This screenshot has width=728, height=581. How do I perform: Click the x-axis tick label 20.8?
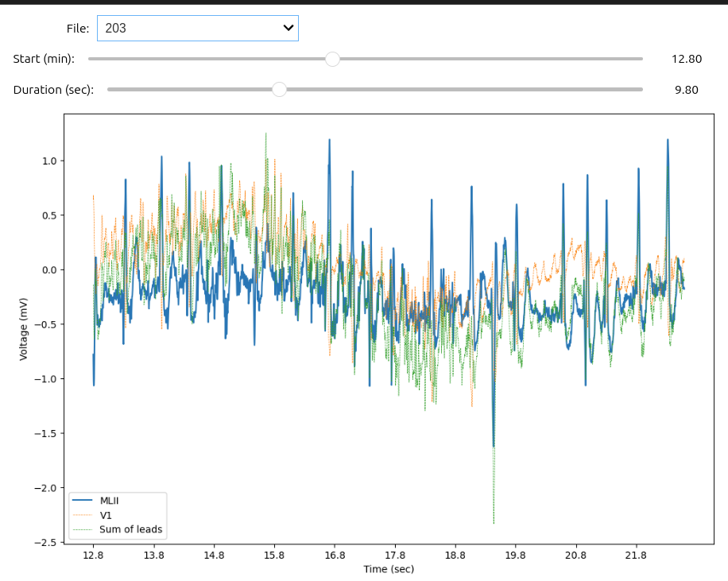click(x=575, y=556)
